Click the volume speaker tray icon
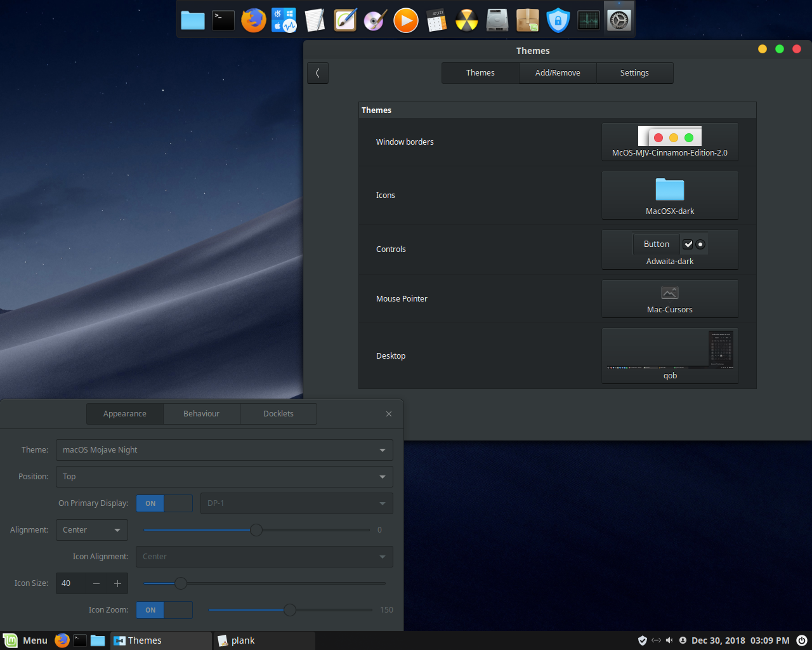This screenshot has width=812, height=650. (x=669, y=640)
